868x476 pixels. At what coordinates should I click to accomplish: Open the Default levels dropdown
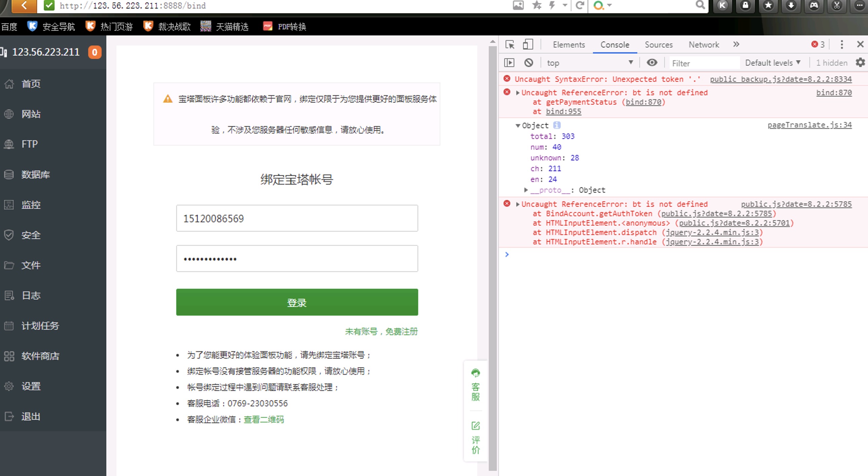[772, 63]
